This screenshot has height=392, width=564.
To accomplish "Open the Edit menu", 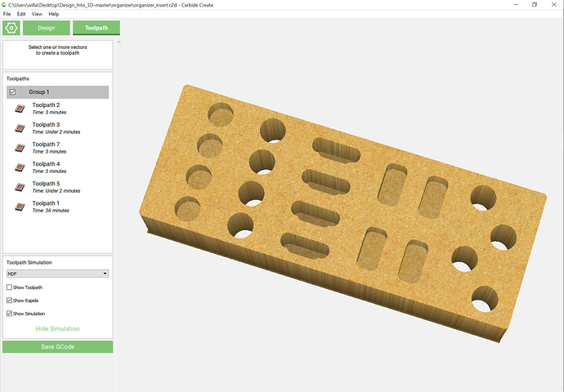I will [21, 14].
